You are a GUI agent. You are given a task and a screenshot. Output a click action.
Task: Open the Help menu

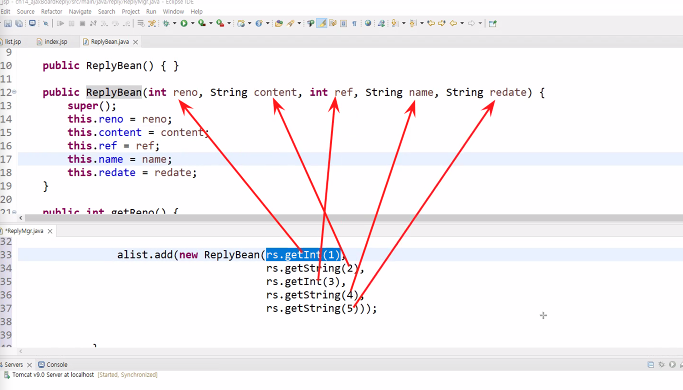point(196,12)
